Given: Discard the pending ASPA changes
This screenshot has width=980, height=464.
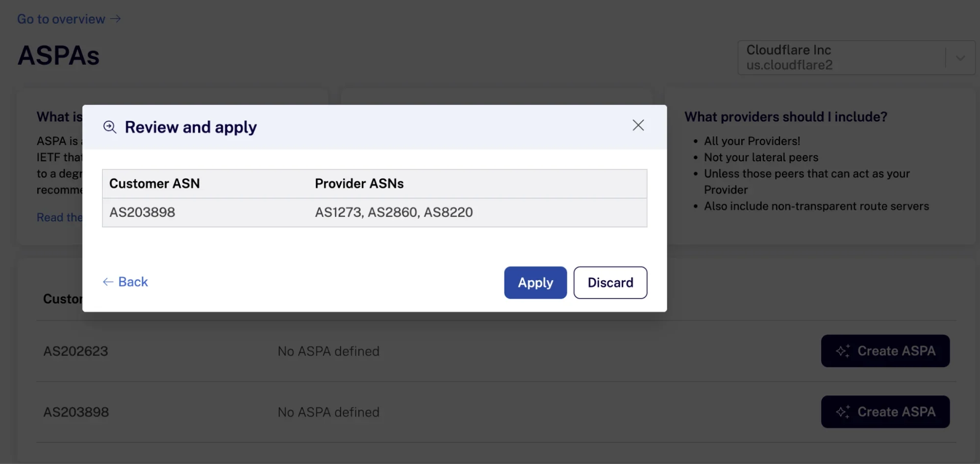Looking at the screenshot, I should [610, 283].
